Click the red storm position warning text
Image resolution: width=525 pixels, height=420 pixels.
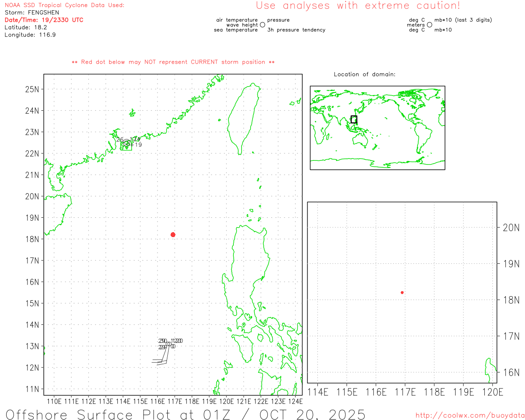click(x=173, y=62)
